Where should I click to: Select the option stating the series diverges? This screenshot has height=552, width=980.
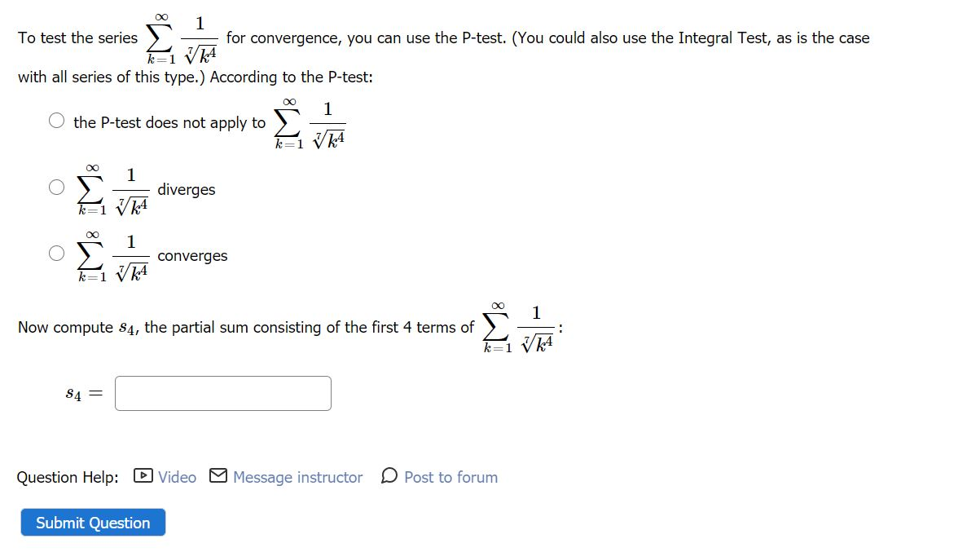click(57, 187)
